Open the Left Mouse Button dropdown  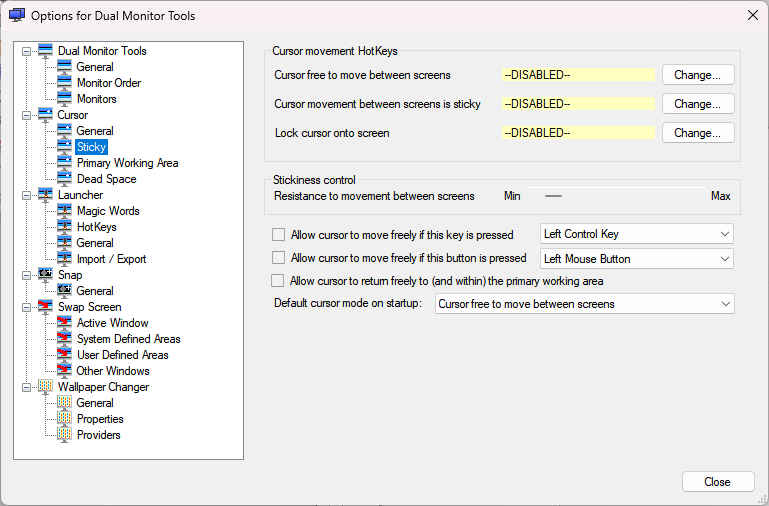(636, 259)
